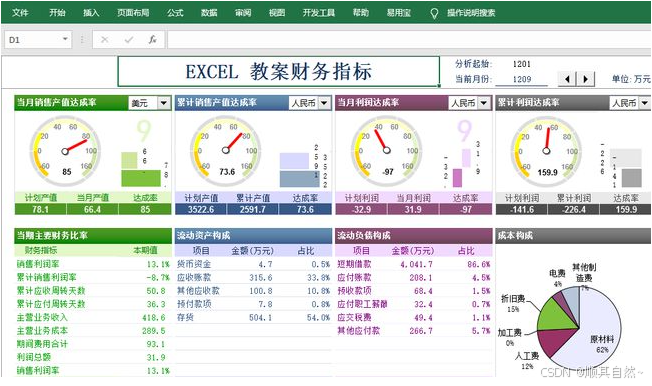The height and width of the screenshot is (386, 652).
Task: Open the 插入 ribbon tab
Action: [91, 12]
